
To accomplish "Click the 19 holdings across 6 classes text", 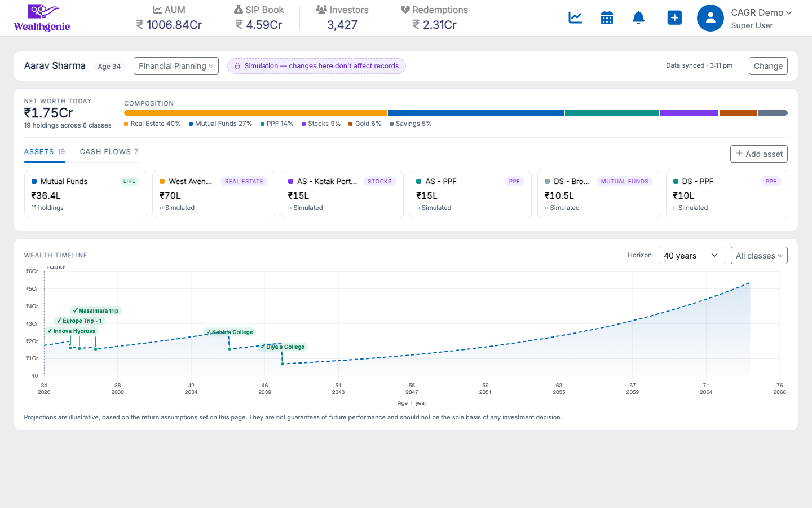I will pyautogui.click(x=68, y=125).
